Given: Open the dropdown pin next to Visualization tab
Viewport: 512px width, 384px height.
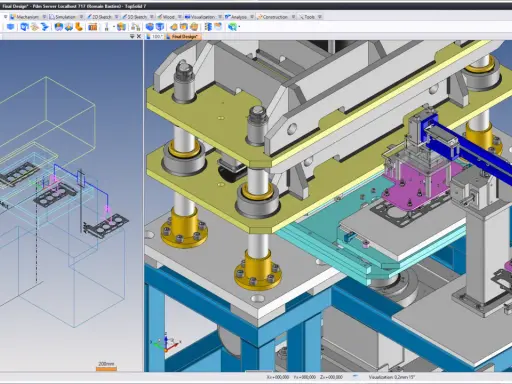Looking at the screenshot, I should [220, 17].
